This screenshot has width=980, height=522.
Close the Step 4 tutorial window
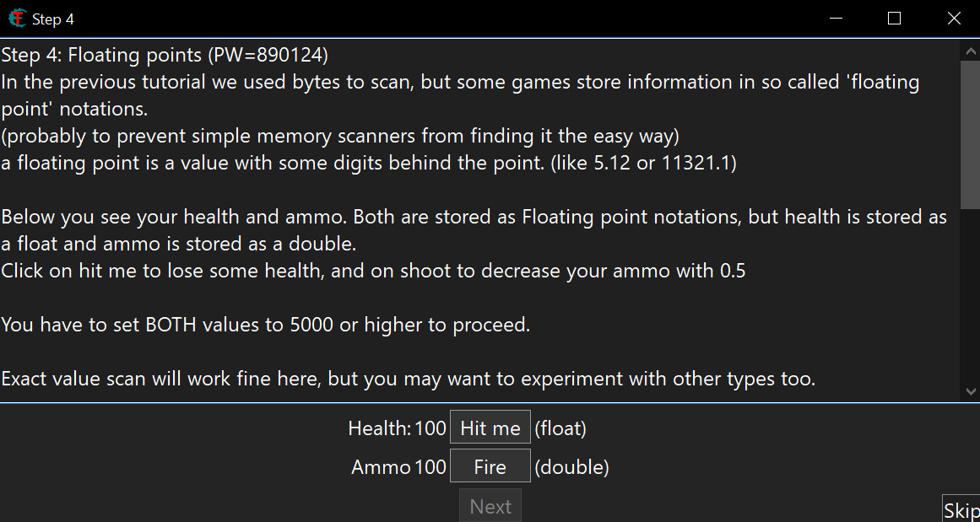pos(954,19)
